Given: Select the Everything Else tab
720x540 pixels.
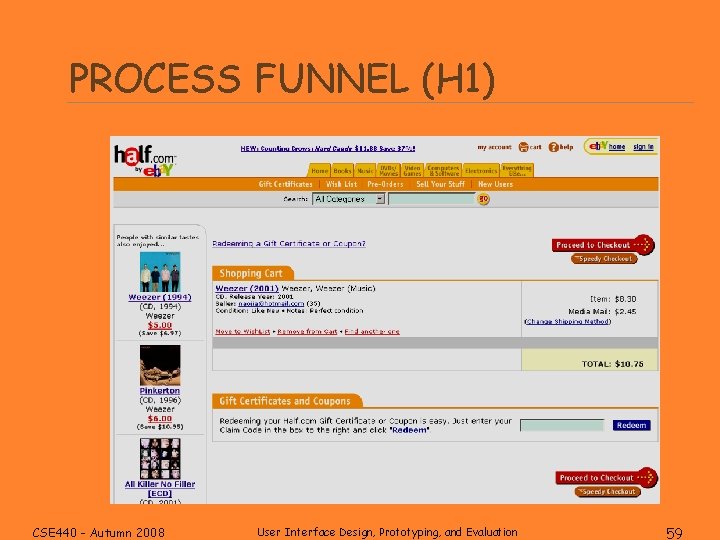Looking at the screenshot, I should 517,170.
